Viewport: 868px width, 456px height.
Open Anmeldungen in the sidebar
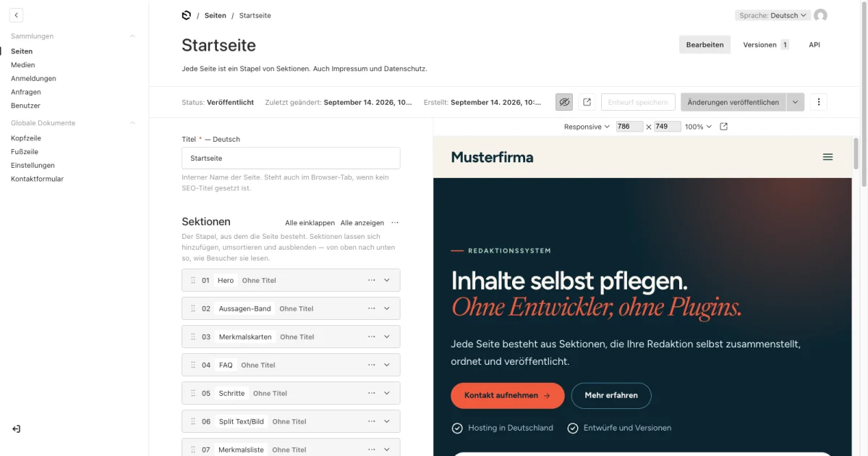(33, 78)
